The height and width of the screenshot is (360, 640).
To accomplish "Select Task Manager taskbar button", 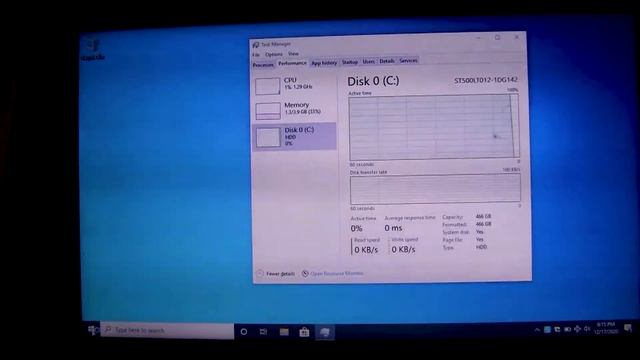I will 325,332.
